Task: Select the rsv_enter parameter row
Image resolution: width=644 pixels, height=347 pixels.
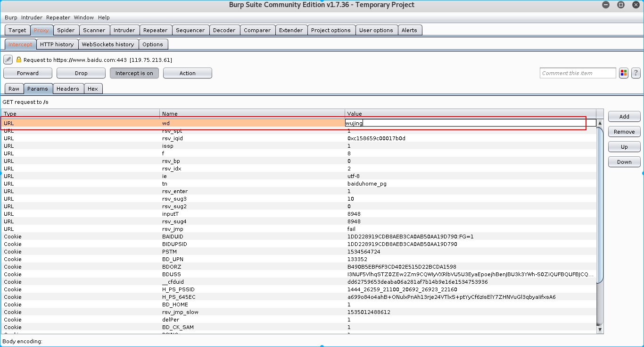Action: [299, 191]
